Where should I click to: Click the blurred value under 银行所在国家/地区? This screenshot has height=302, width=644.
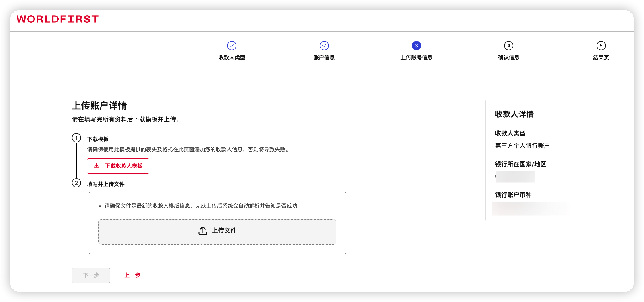coord(515,177)
